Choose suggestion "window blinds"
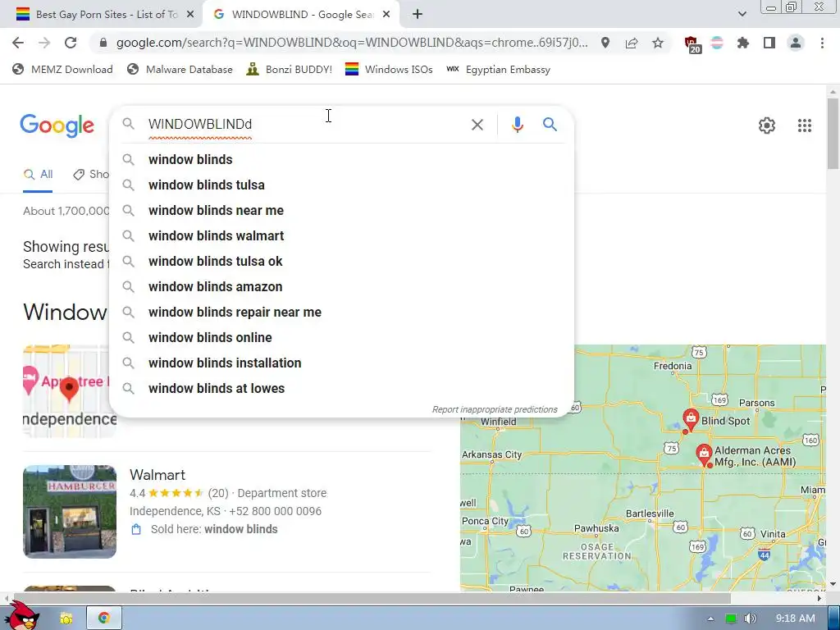The height and width of the screenshot is (630, 840). point(341,160)
